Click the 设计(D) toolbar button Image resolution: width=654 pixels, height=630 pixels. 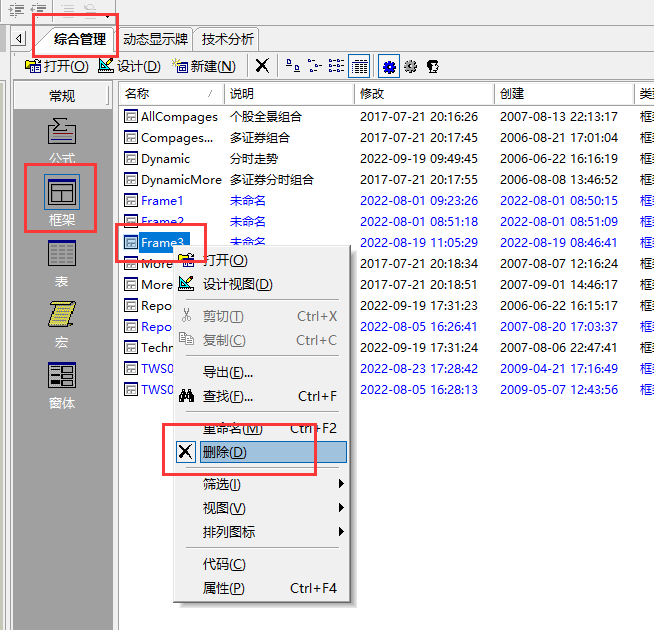(x=129, y=66)
